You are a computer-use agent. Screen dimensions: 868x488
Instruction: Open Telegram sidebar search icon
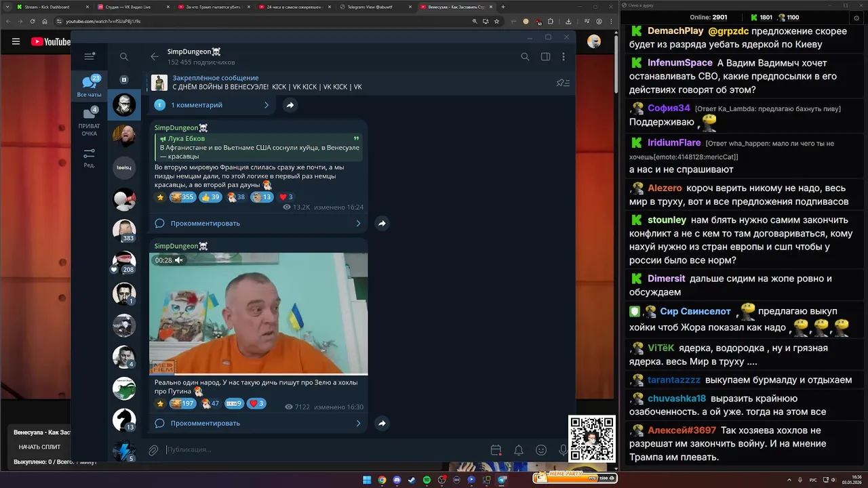coord(123,57)
